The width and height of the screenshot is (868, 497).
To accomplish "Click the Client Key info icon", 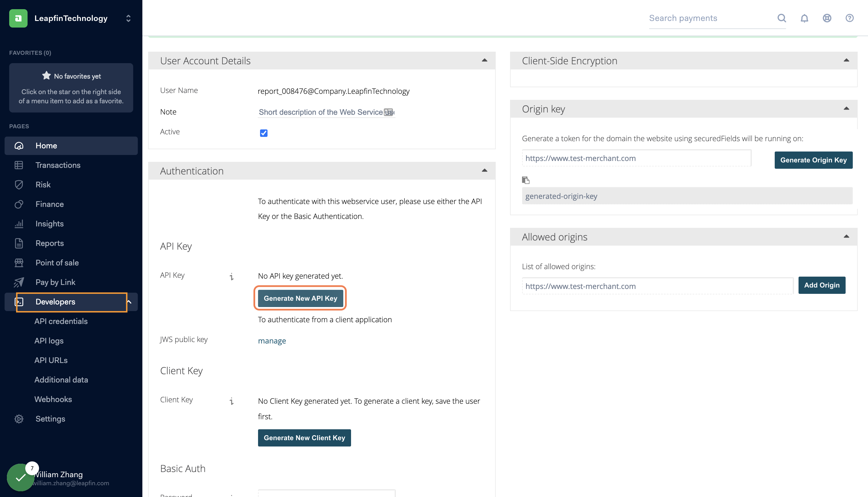I will click(232, 401).
